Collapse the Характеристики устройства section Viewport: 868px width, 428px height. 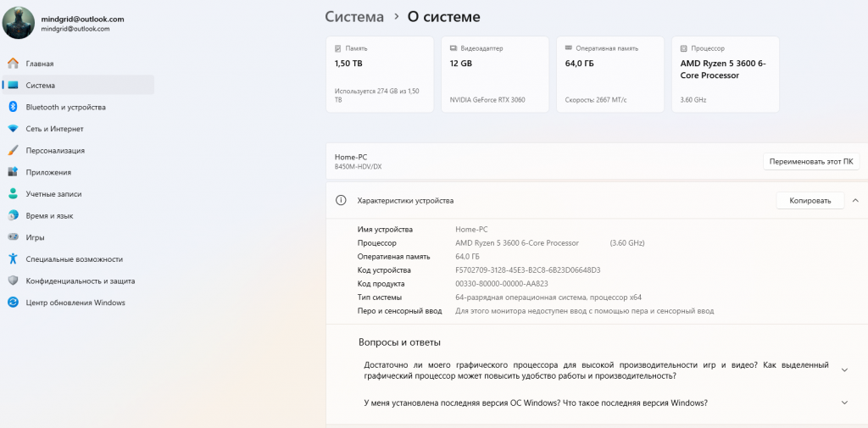click(854, 200)
